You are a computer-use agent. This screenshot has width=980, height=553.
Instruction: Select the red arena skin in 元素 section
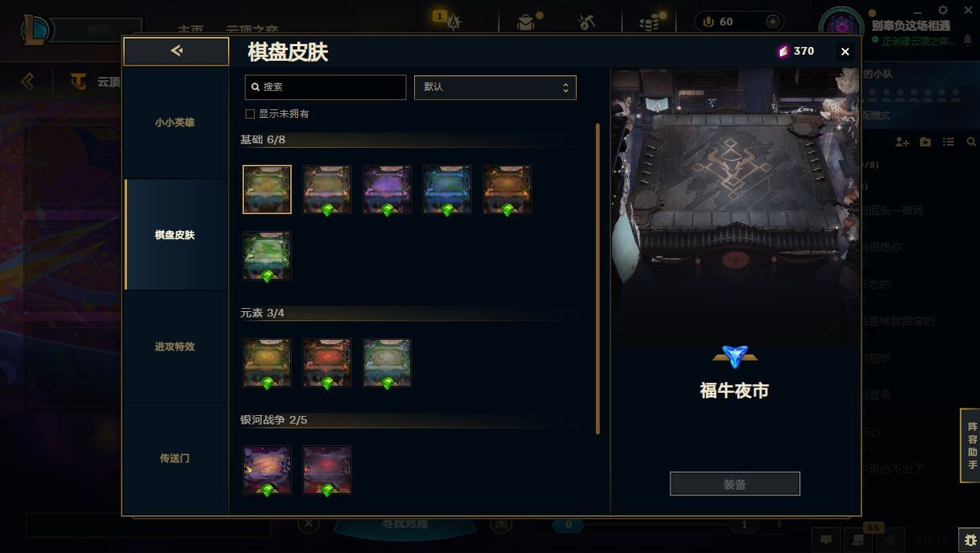click(327, 363)
